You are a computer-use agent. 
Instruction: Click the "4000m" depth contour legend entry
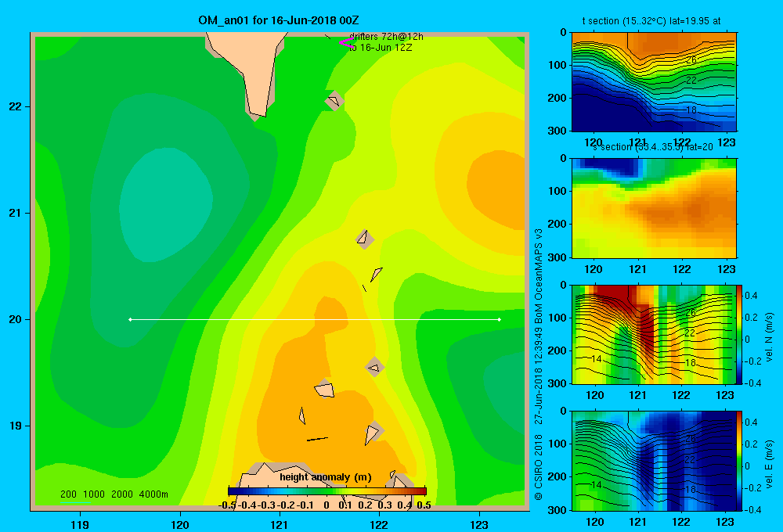pyautogui.click(x=153, y=494)
